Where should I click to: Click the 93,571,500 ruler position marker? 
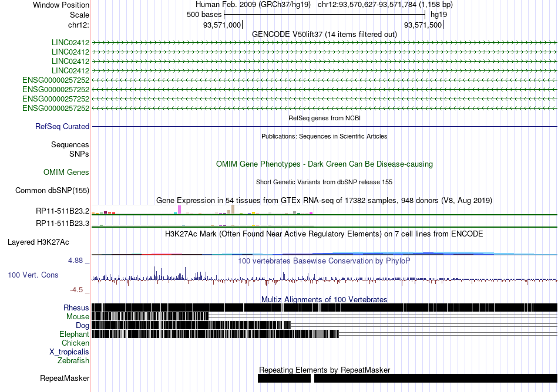pyautogui.click(x=423, y=25)
